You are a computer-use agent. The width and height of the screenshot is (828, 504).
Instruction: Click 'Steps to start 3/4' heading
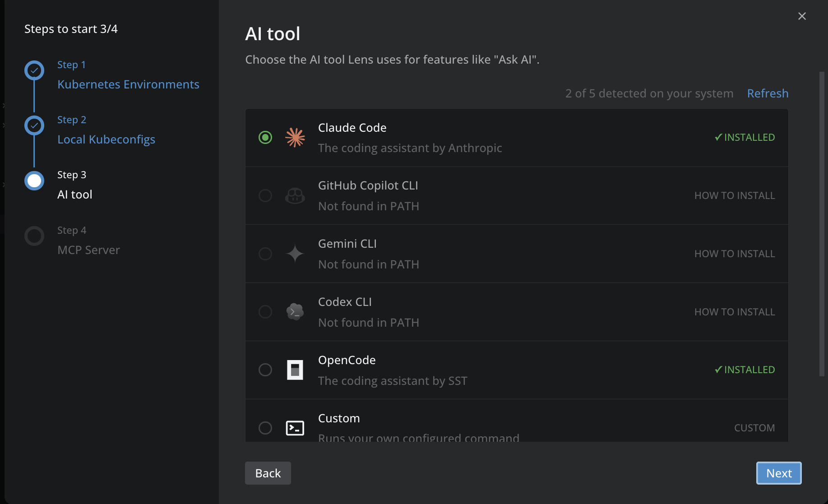point(71,29)
